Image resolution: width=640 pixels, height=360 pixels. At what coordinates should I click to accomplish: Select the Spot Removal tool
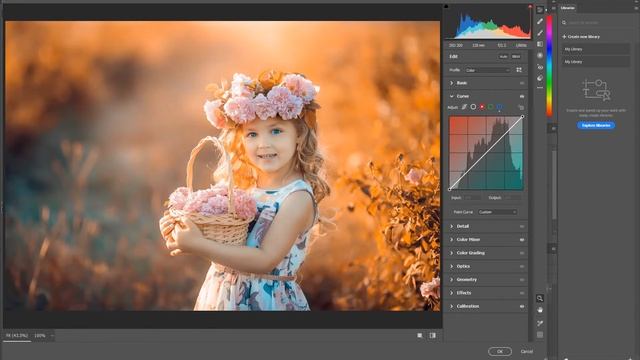pos(540,21)
